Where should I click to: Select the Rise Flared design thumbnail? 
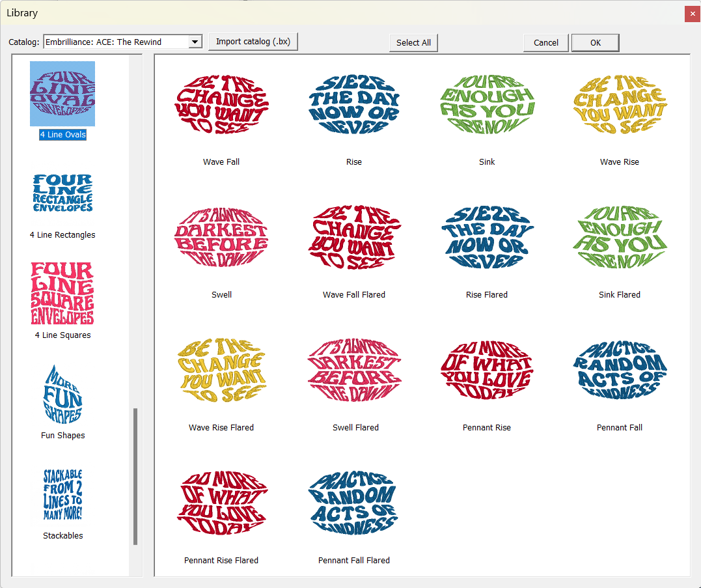[x=487, y=238]
